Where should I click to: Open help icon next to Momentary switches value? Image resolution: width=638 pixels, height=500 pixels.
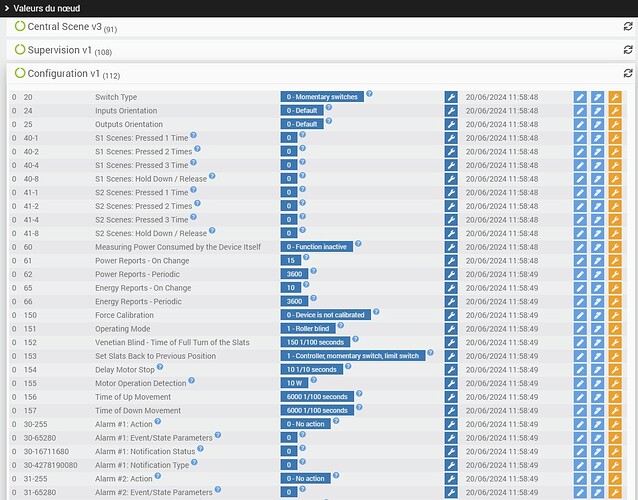(x=369, y=94)
